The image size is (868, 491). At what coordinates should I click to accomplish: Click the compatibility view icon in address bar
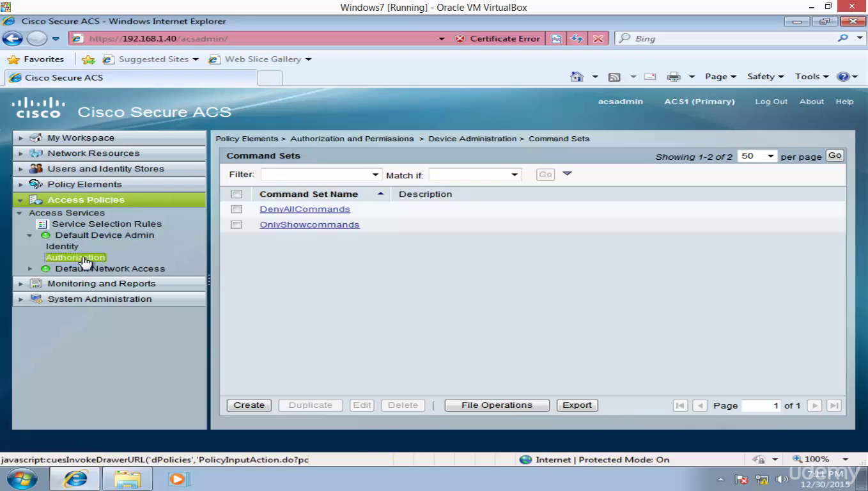click(556, 38)
